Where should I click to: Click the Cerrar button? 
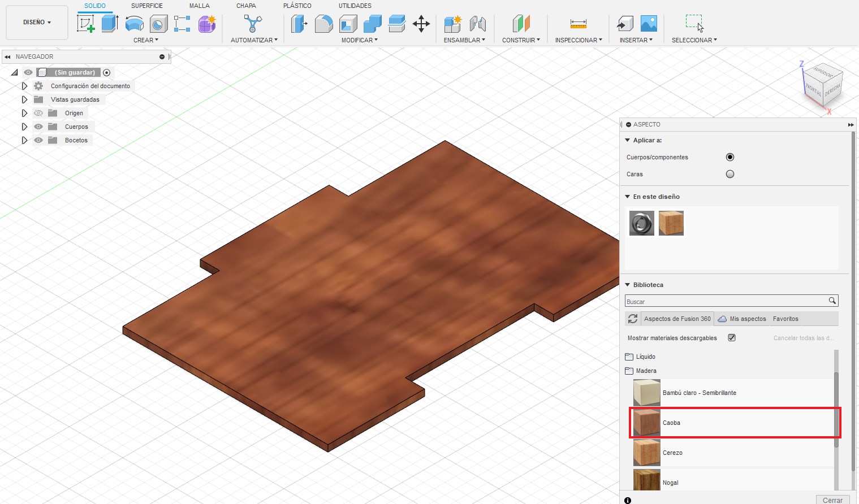pos(832,500)
